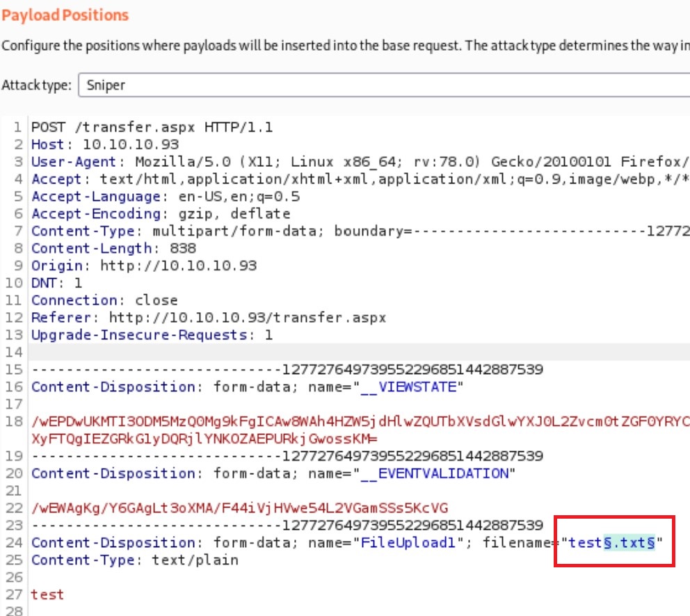
Task: Click the Host header value 10.10.10.93
Action: coord(130,145)
